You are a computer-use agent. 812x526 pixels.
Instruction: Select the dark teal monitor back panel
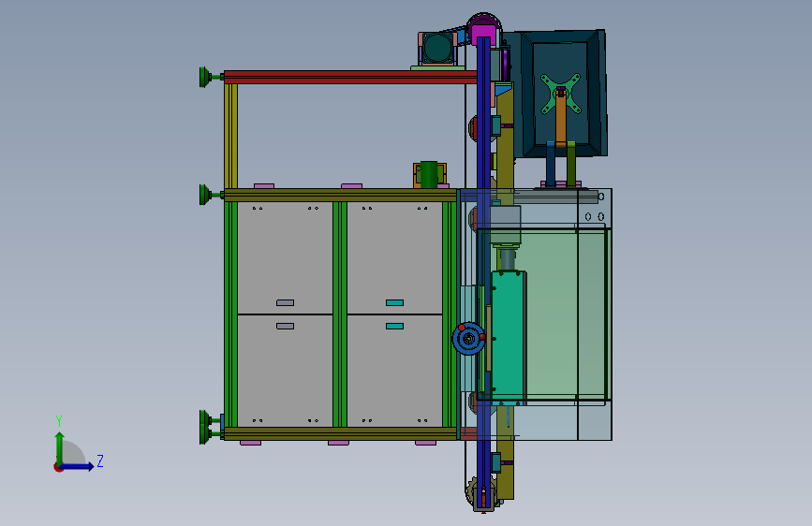point(560,94)
